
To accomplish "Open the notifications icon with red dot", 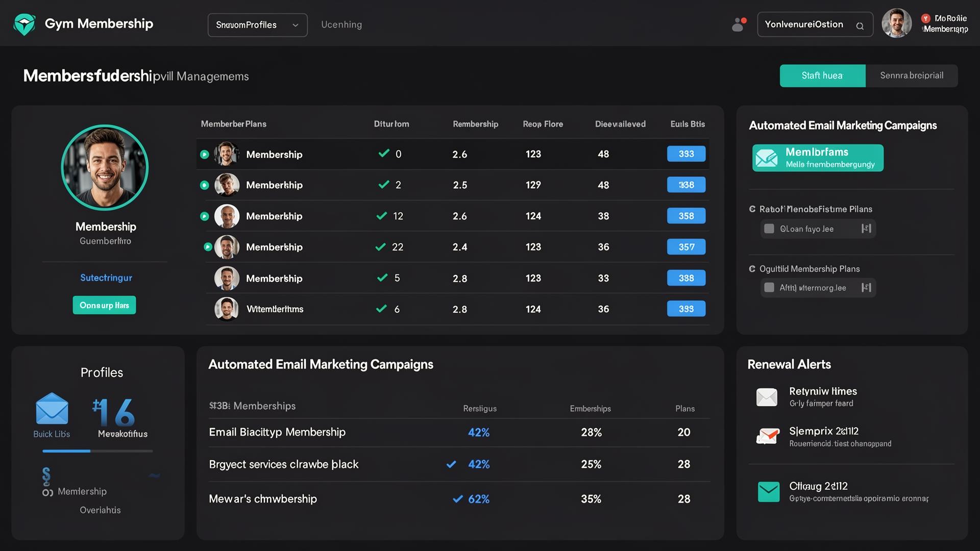I will (x=739, y=24).
